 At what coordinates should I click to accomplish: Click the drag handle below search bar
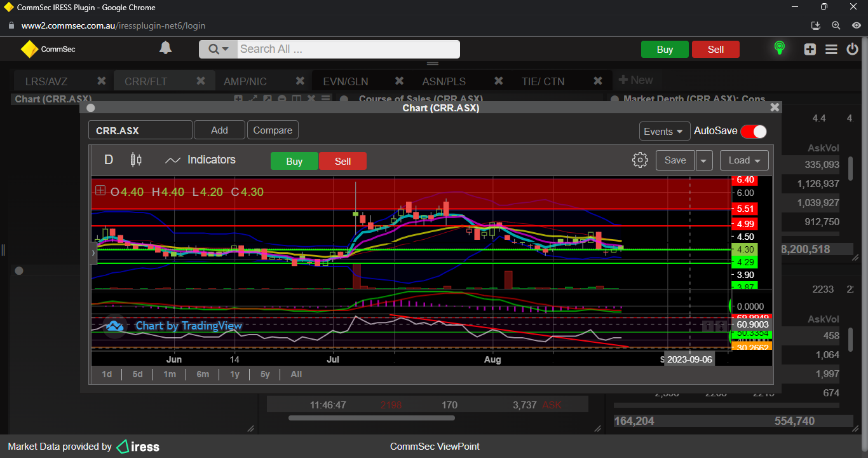tap(433, 64)
